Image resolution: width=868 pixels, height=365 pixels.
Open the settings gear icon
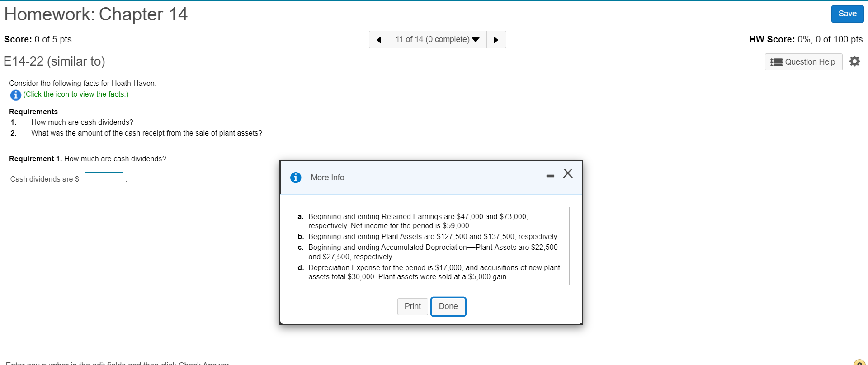coord(854,61)
